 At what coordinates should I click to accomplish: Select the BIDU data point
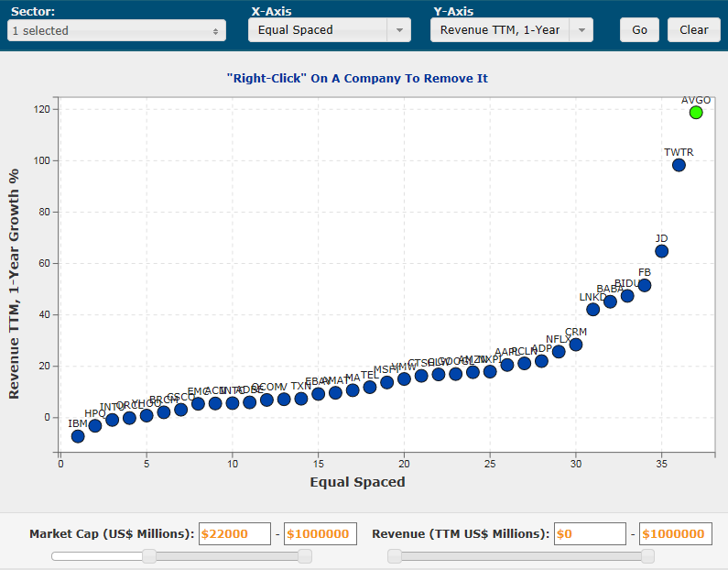point(627,296)
